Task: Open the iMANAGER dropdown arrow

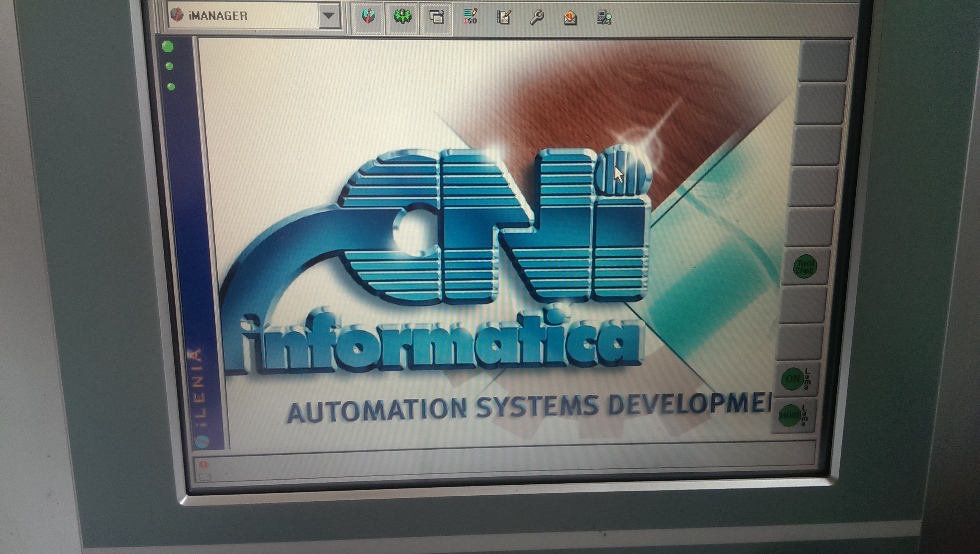Action: pyautogui.click(x=328, y=16)
